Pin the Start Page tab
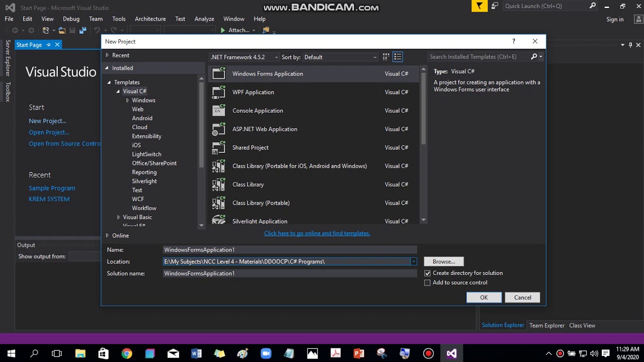Screen dimensions: 644x362 tap(48, 45)
